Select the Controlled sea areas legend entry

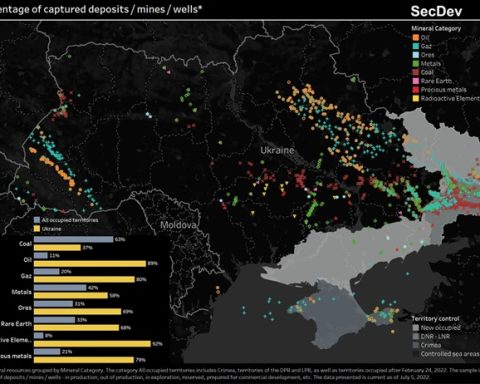(446, 354)
